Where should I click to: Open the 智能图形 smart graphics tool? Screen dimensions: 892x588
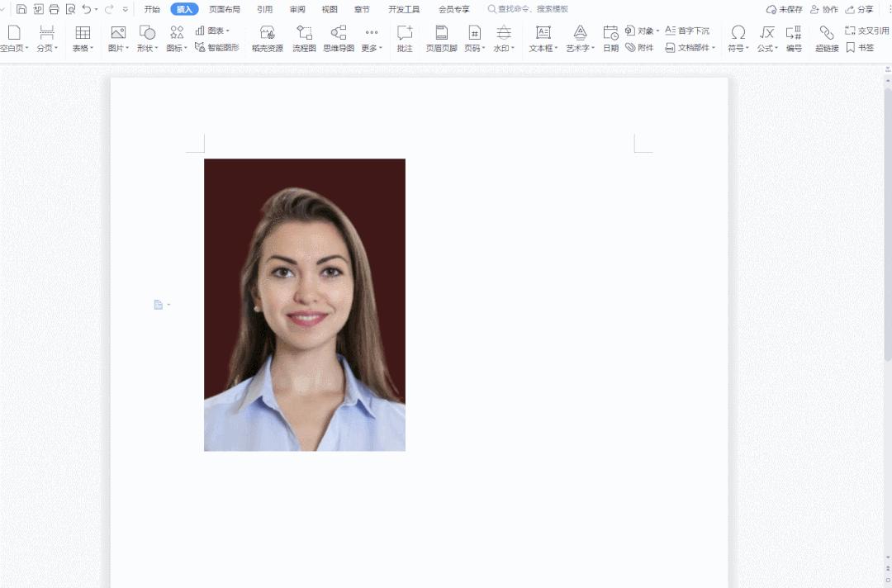pos(217,48)
